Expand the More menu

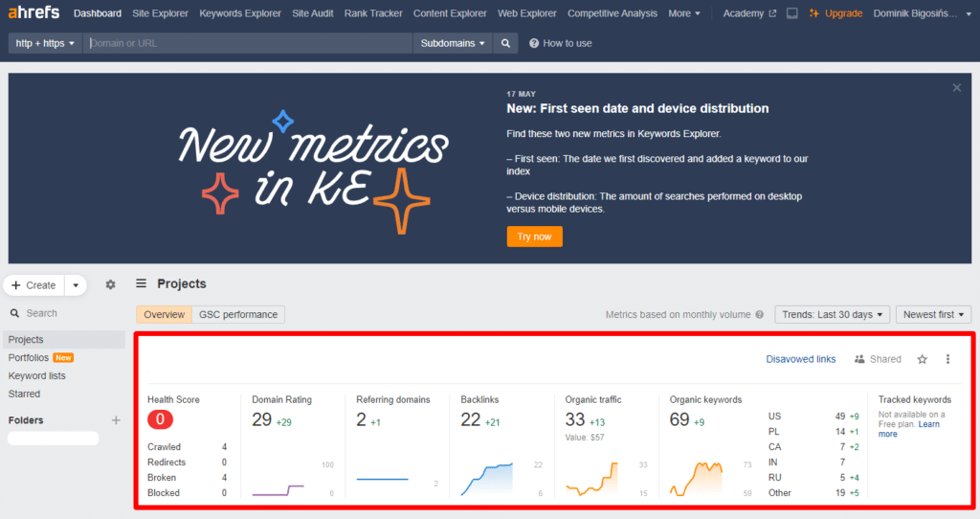[x=683, y=13]
